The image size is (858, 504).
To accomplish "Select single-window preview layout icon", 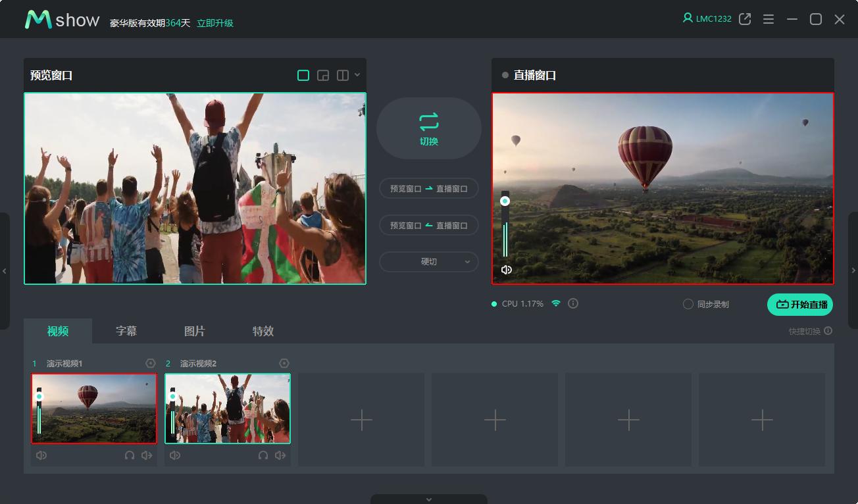I will [x=303, y=76].
